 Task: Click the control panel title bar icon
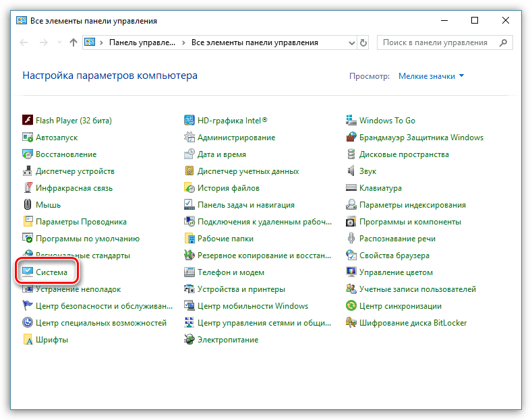(x=22, y=20)
